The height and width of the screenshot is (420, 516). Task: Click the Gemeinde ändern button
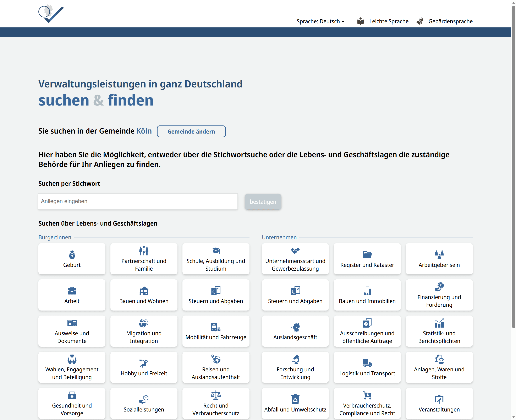coord(191,131)
